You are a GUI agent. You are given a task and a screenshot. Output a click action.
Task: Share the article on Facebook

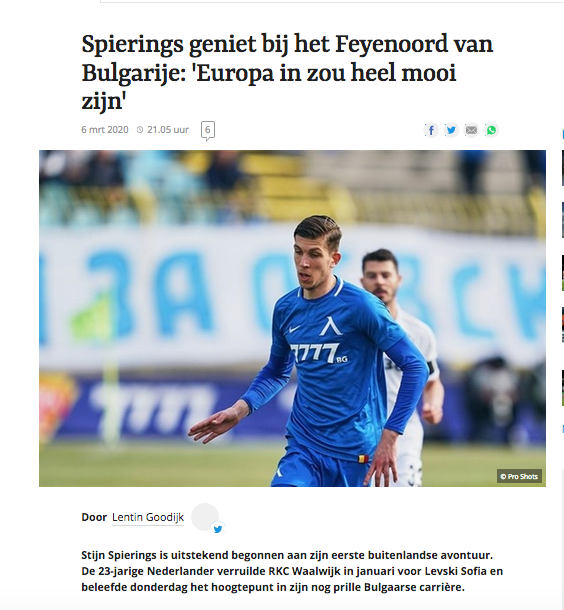point(431,130)
